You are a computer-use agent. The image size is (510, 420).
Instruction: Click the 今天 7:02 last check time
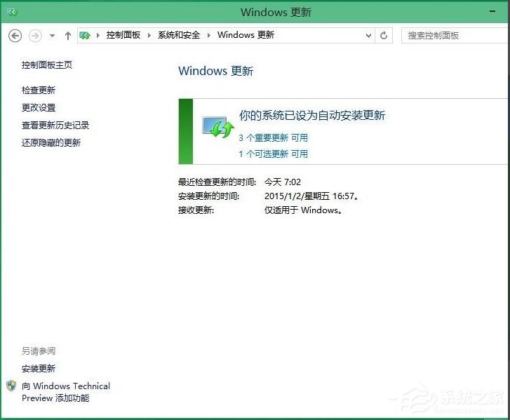click(x=283, y=182)
